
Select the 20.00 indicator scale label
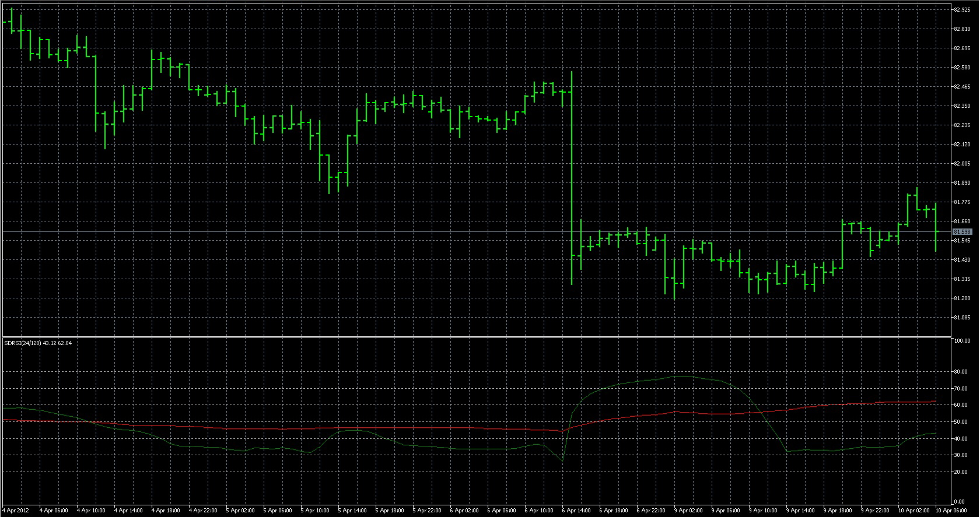pos(961,472)
